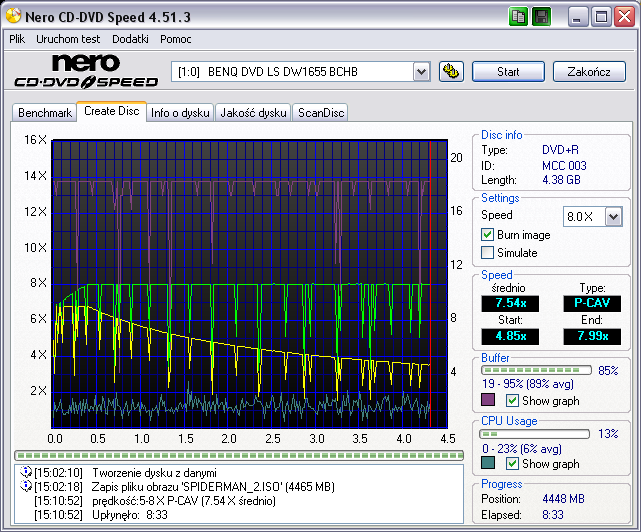Click the green floppy save icon
Screen dimensions: 641x532
[542, 17]
